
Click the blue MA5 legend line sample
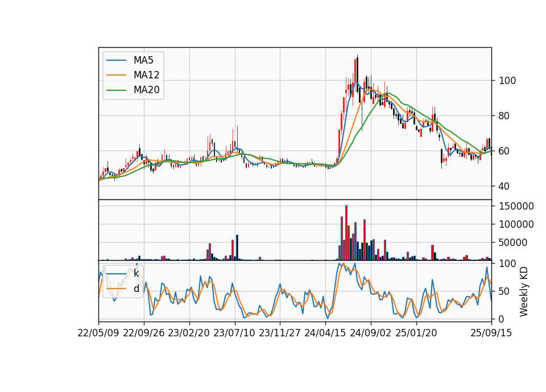[116, 60]
